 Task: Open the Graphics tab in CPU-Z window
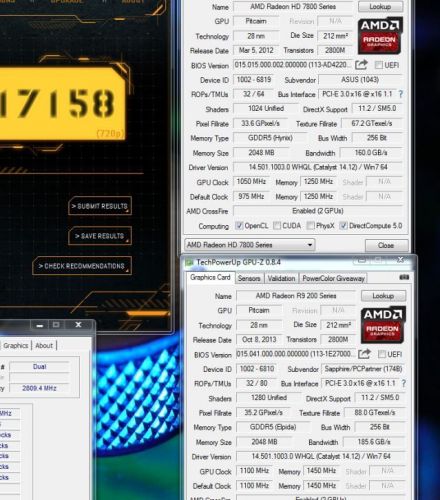point(15,346)
